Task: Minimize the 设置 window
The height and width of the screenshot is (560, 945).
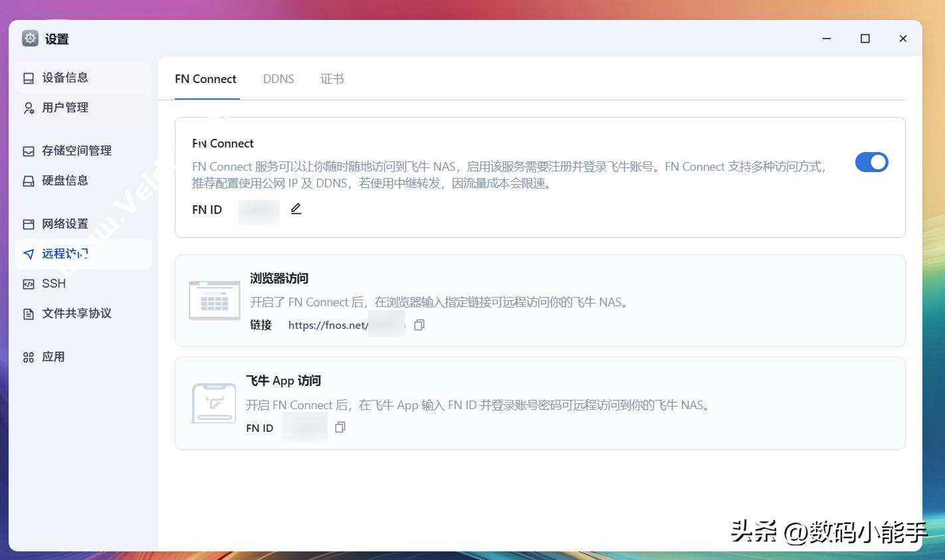Action: pos(827,39)
